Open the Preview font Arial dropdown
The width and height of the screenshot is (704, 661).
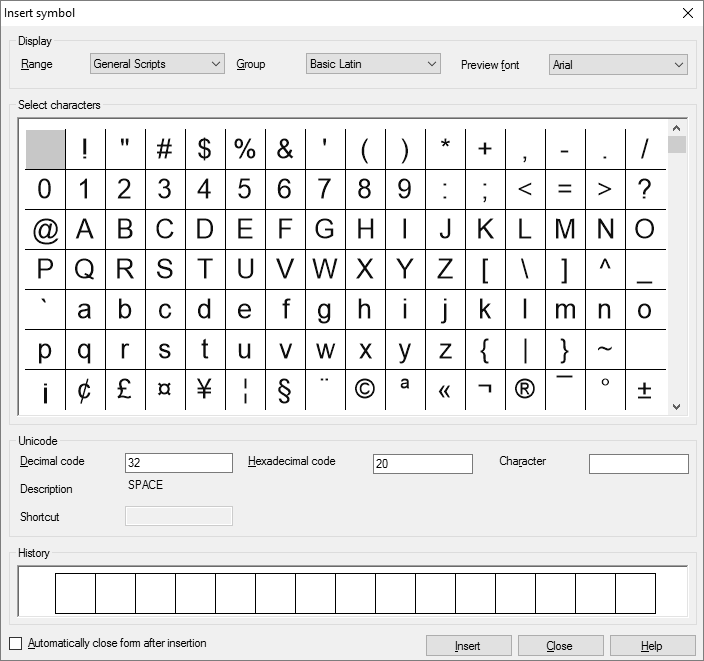pyautogui.click(x=618, y=64)
